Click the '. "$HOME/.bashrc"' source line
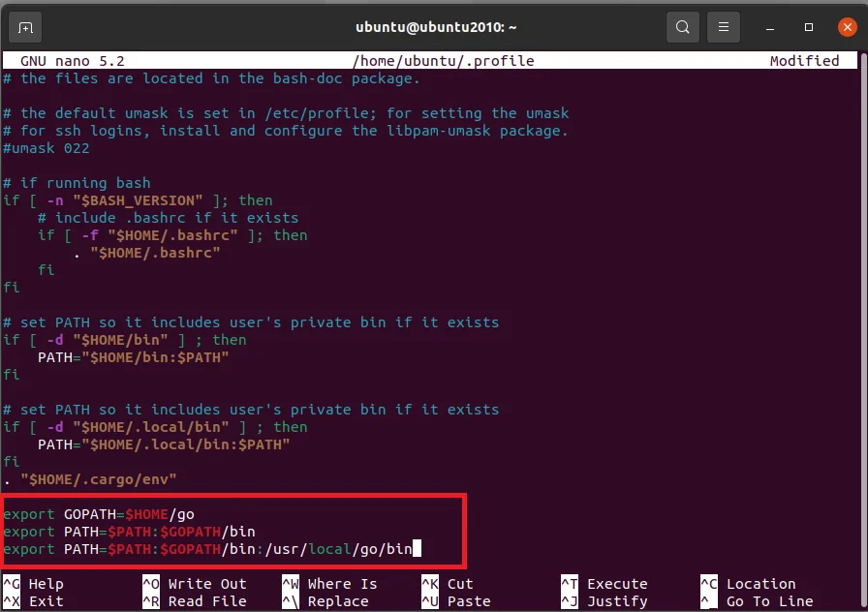This screenshot has width=868, height=612. click(146, 253)
